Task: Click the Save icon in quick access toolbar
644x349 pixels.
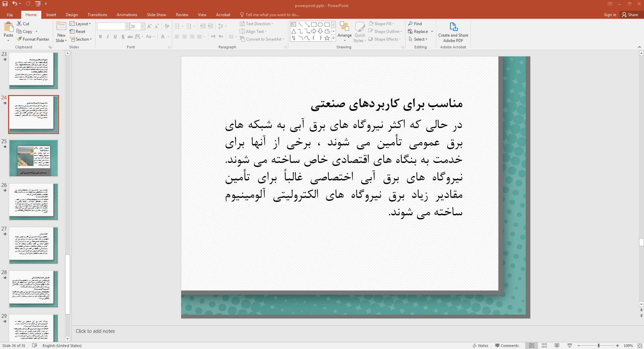Action: (5, 4)
